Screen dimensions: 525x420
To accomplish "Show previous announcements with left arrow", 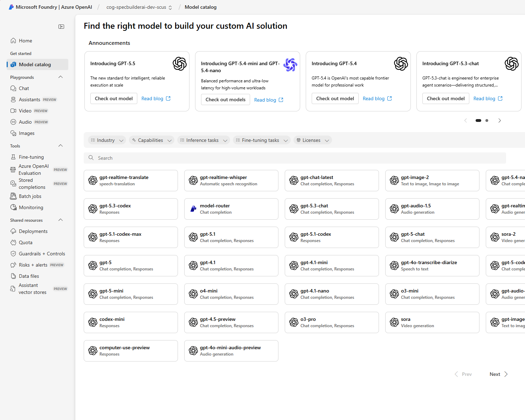I will [x=465, y=121].
